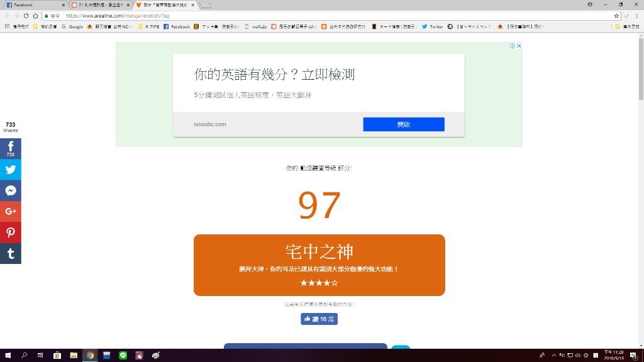Open the Windows notification center
The image size is (644, 362).
[x=634, y=356]
